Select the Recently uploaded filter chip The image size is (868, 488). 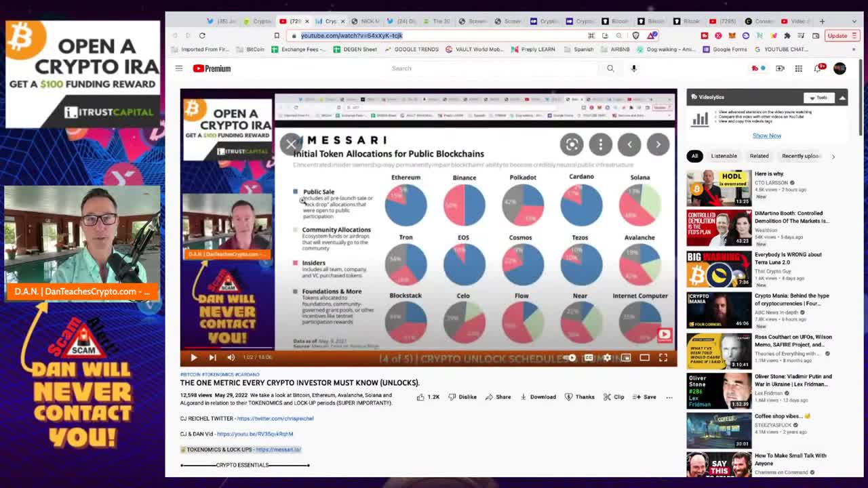(801, 156)
